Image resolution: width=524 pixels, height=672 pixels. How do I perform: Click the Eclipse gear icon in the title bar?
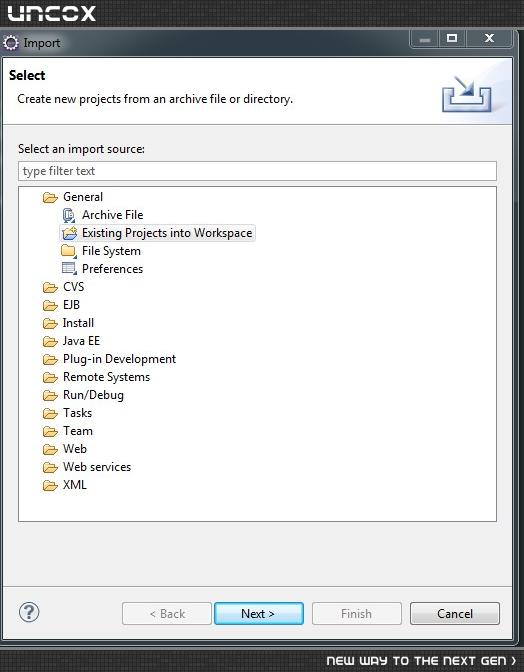(x=11, y=43)
